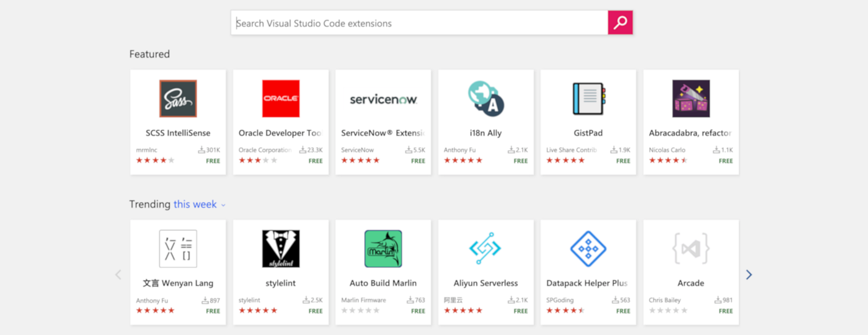The height and width of the screenshot is (335, 868).
Task: Click publisher SPGoding
Action: click(560, 300)
